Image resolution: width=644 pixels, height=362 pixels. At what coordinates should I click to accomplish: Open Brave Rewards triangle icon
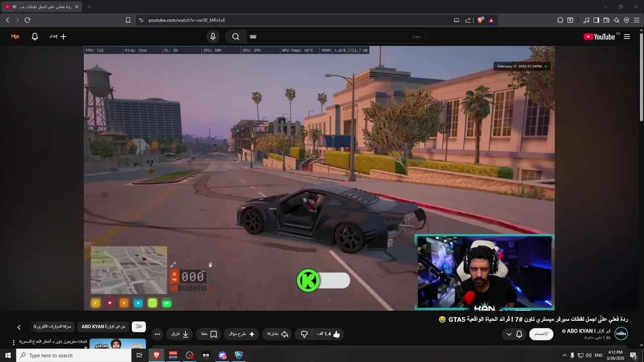491,20
